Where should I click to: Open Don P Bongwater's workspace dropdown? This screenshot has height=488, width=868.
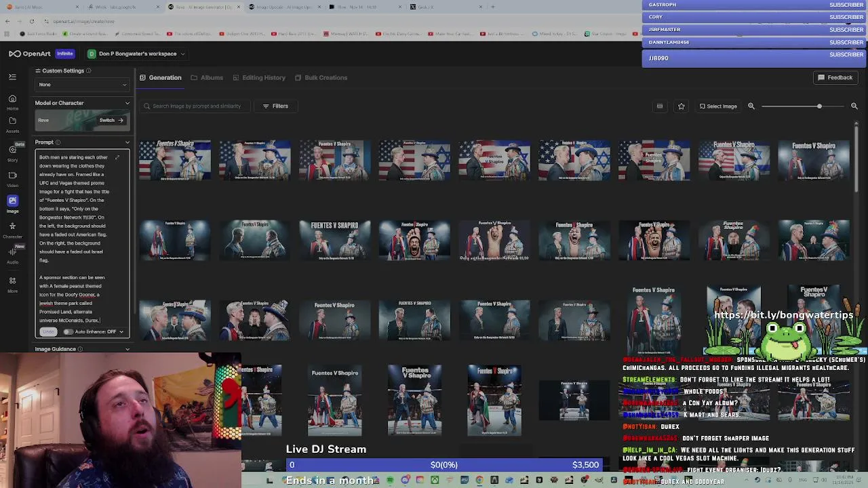tap(136, 54)
